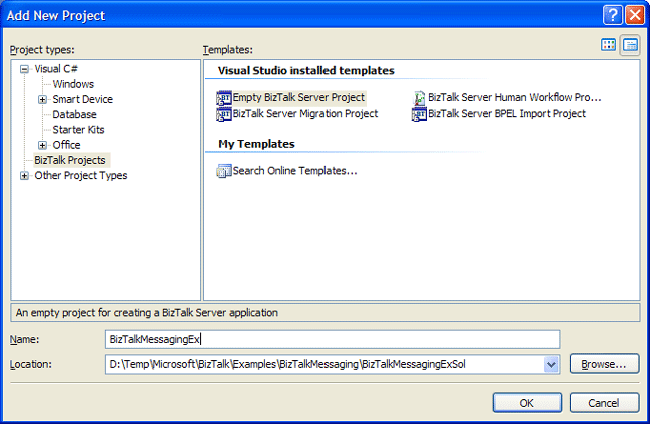This screenshot has width=650, height=424.
Task: Switch templates view to small icons
Action: [x=630, y=45]
